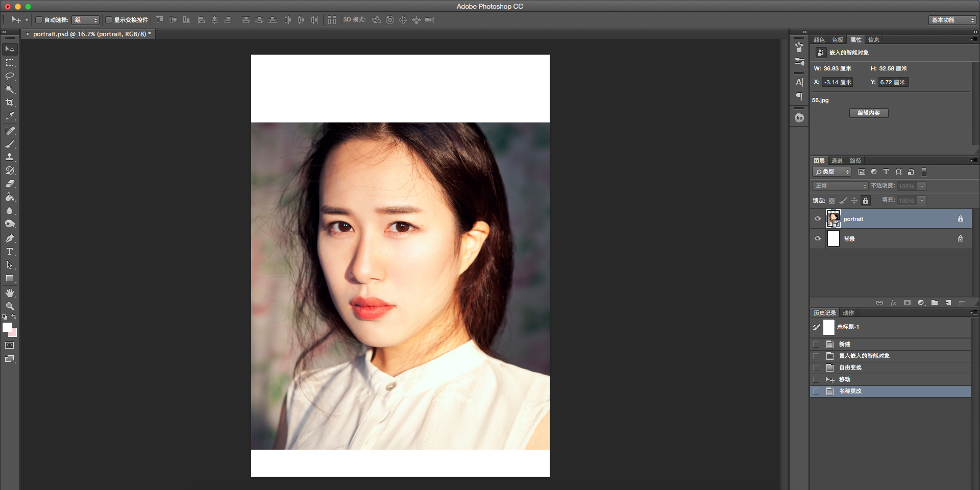Screen dimensions: 980x490
Task: Open the layer filter type dropdown
Action: (831, 172)
